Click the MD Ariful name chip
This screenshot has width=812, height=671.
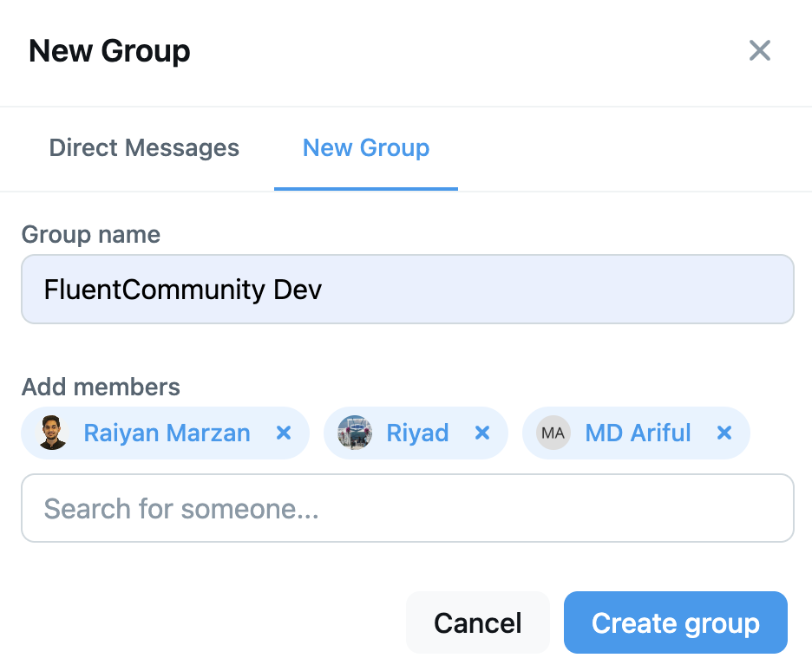[638, 433]
